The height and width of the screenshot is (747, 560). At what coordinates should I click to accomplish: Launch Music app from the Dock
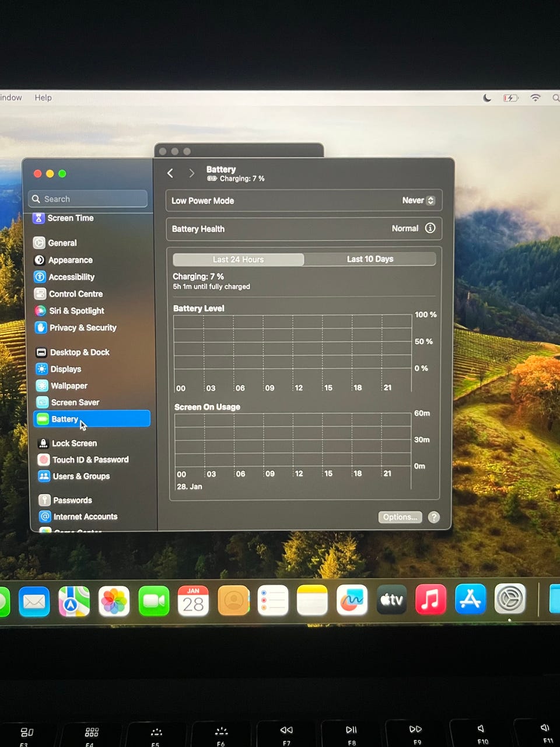coord(430,600)
